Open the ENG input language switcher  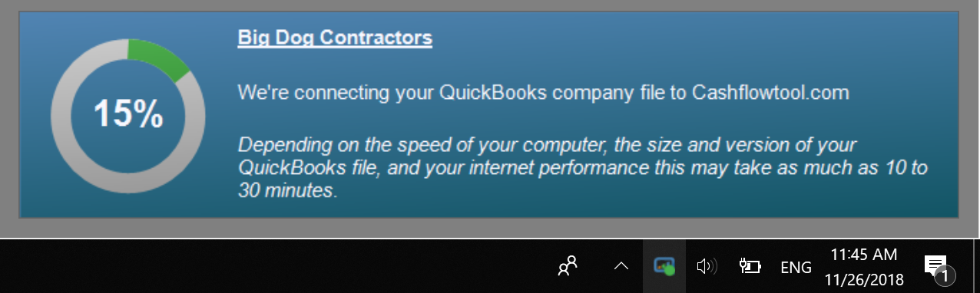tap(796, 267)
